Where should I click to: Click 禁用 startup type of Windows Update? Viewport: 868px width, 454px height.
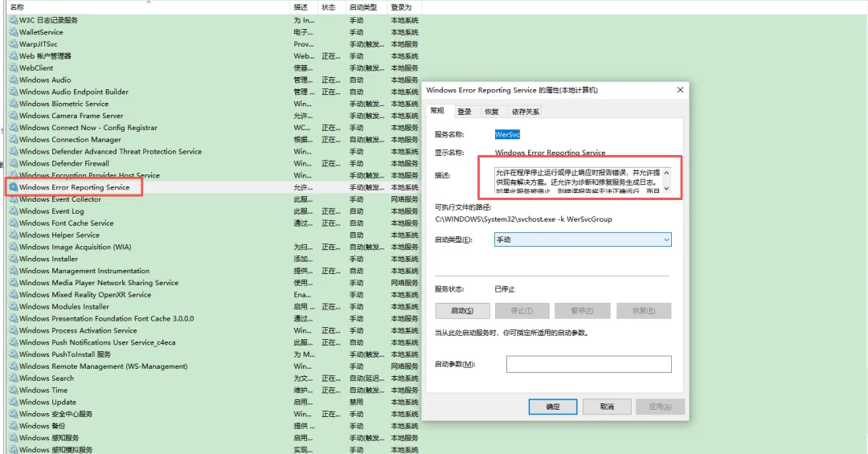tap(357, 402)
